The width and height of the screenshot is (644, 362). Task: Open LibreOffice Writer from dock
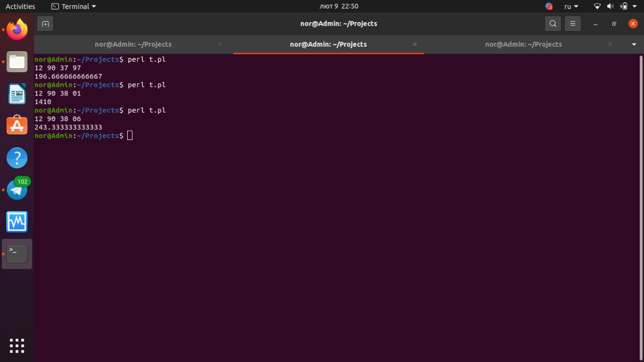tap(17, 94)
